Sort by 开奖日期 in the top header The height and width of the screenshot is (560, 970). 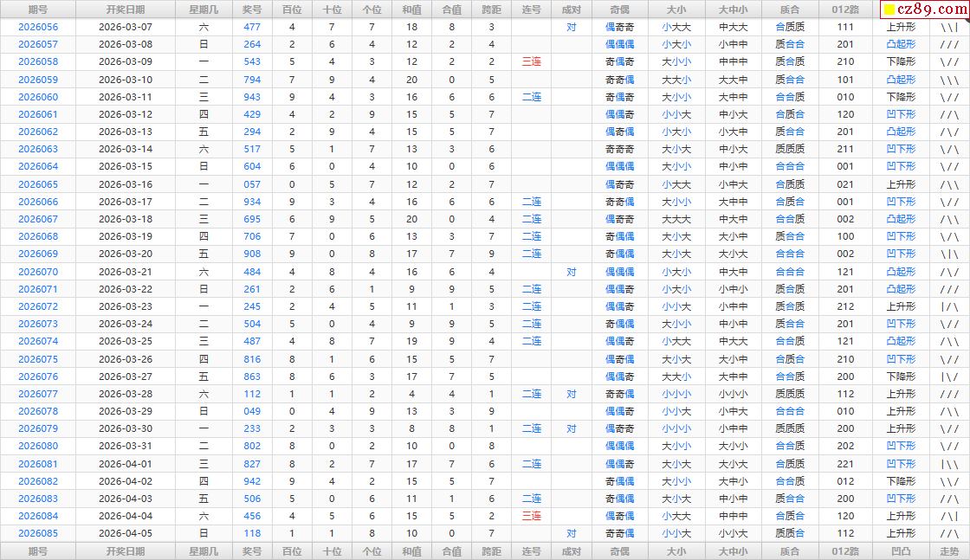click(126, 10)
